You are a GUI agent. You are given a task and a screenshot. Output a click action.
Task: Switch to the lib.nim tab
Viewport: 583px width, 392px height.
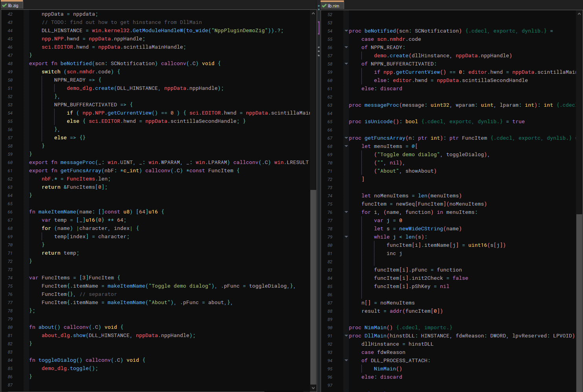click(x=332, y=5)
